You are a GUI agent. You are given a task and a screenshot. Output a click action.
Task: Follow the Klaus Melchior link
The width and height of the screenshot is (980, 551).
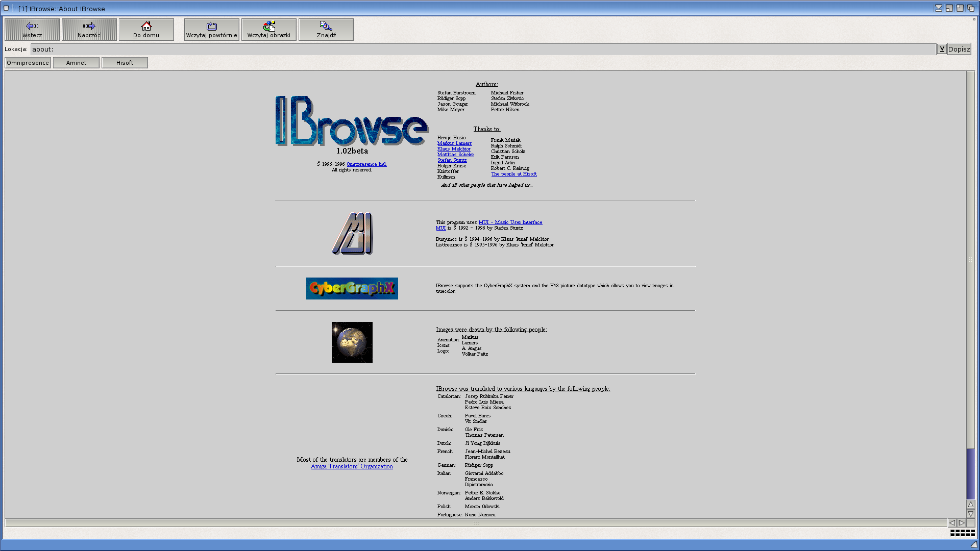(x=454, y=149)
